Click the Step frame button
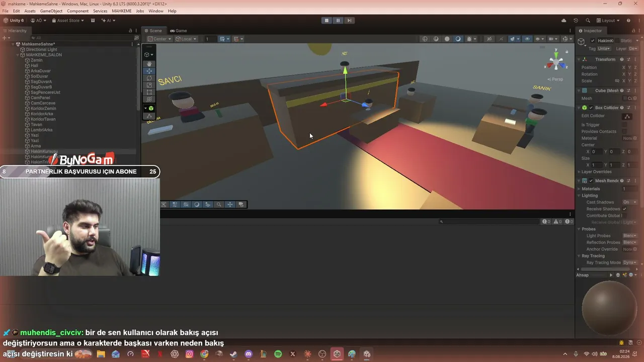Viewport: 644px width, 362px height. pyautogui.click(x=349, y=21)
